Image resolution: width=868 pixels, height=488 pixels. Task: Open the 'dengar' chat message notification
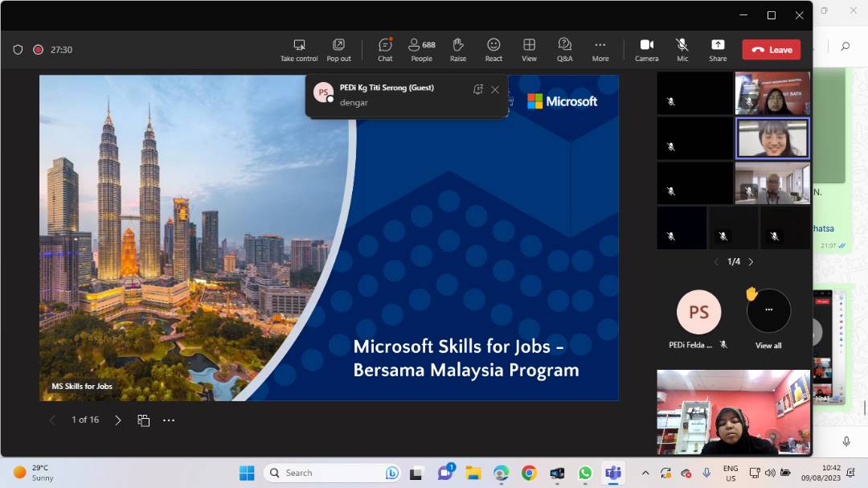tap(354, 102)
